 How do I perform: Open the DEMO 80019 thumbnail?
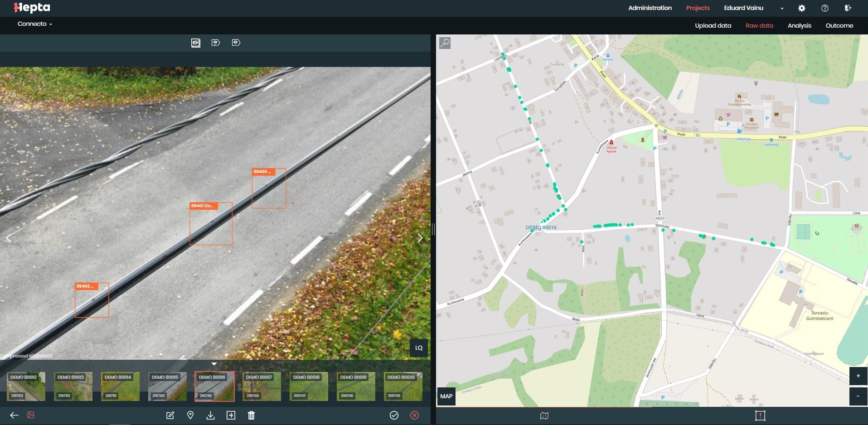point(356,386)
